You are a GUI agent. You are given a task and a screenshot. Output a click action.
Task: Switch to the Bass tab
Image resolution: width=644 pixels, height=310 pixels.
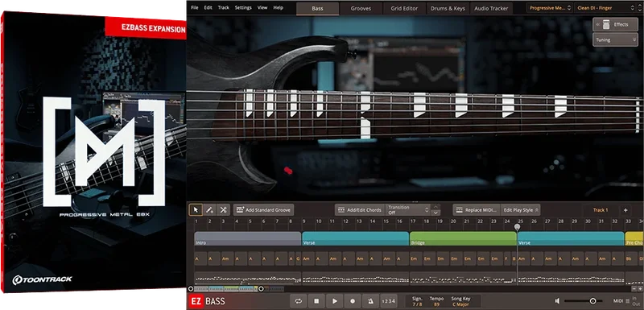[317, 8]
